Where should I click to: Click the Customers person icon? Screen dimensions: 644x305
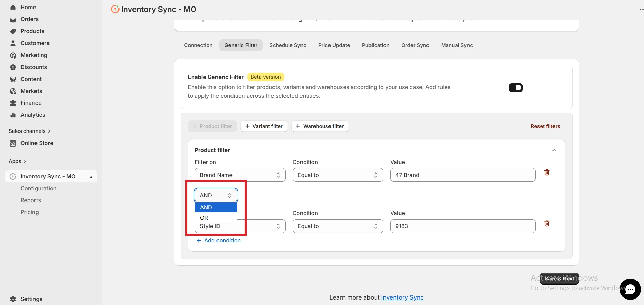point(13,43)
